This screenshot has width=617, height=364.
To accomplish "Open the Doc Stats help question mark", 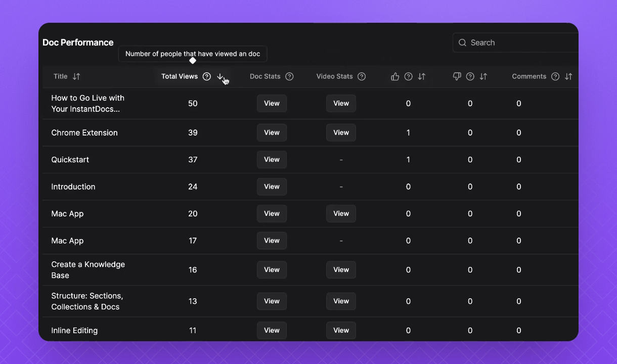I will tap(289, 76).
